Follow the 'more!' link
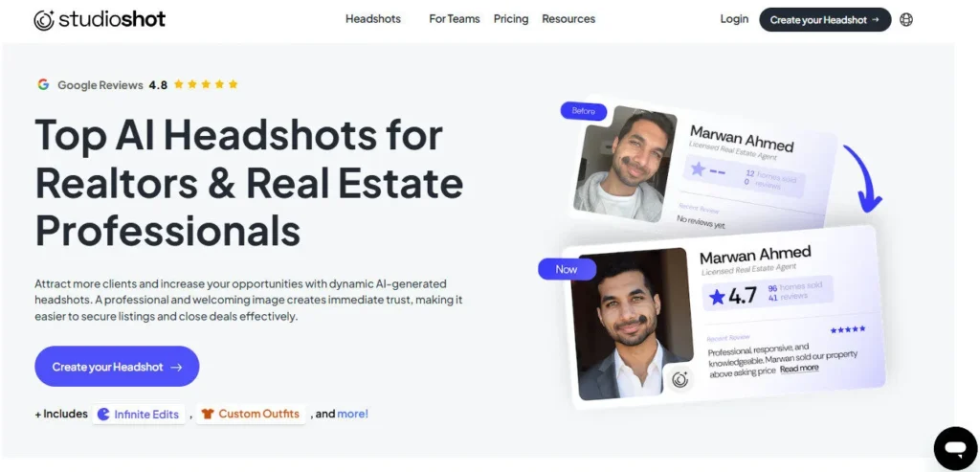The width and height of the screenshot is (980, 472). pyautogui.click(x=352, y=414)
